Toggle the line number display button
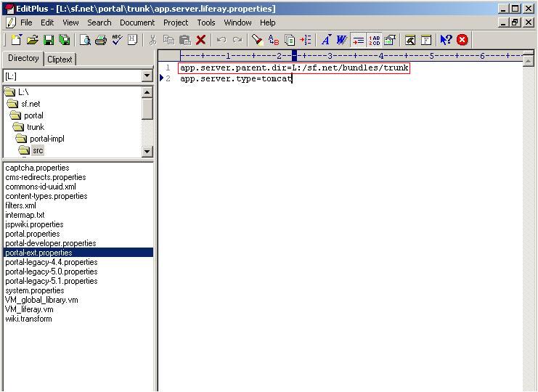 (x=374, y=41)
